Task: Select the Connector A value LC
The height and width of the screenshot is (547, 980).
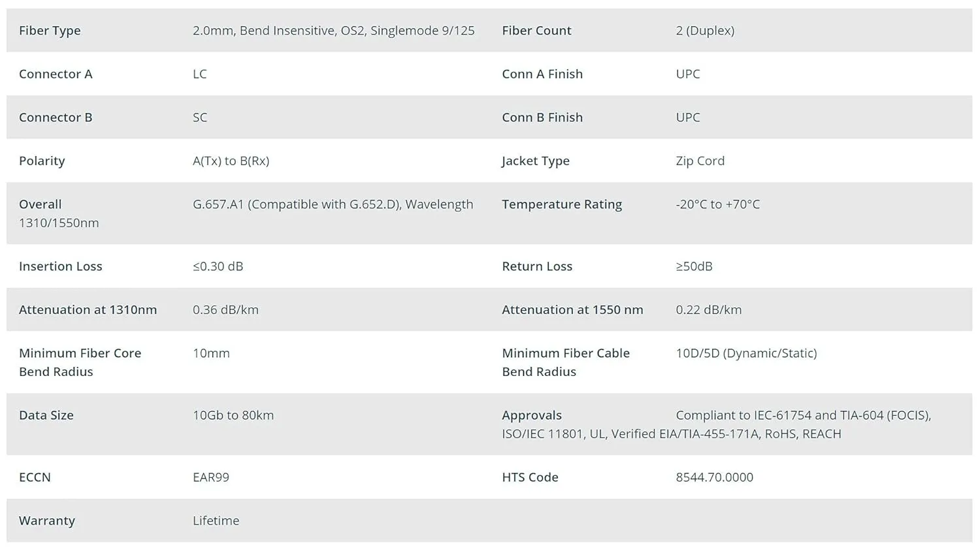Action: click(200, 74)
